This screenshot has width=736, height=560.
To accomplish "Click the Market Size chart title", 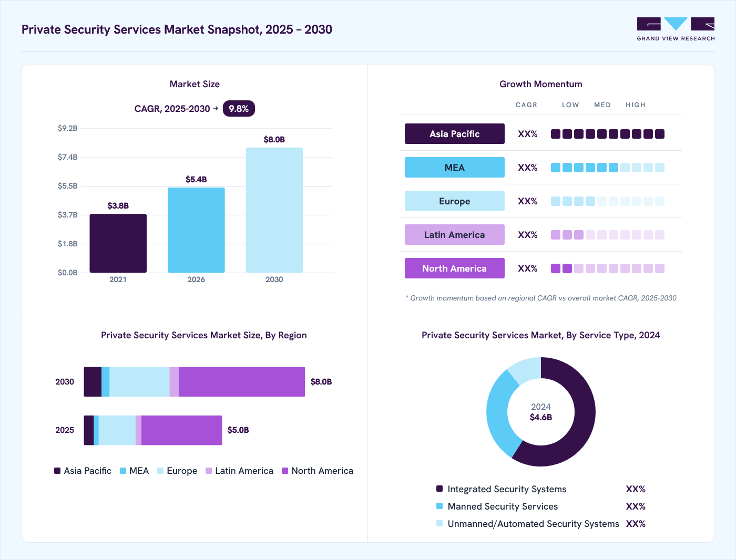I will coord(195,84).
